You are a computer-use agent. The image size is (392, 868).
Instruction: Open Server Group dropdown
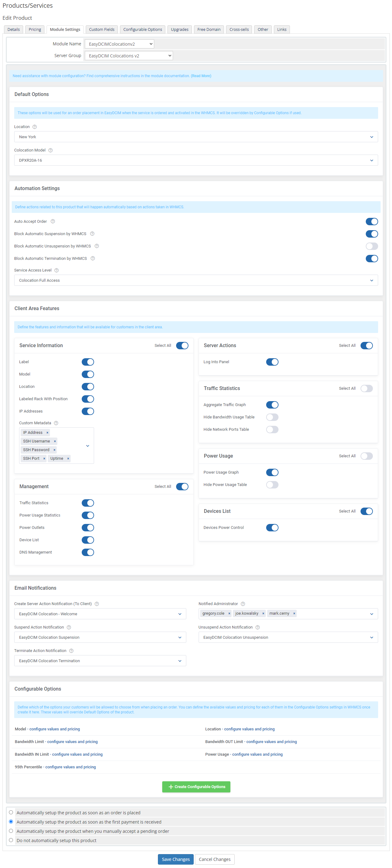[129, 56]
